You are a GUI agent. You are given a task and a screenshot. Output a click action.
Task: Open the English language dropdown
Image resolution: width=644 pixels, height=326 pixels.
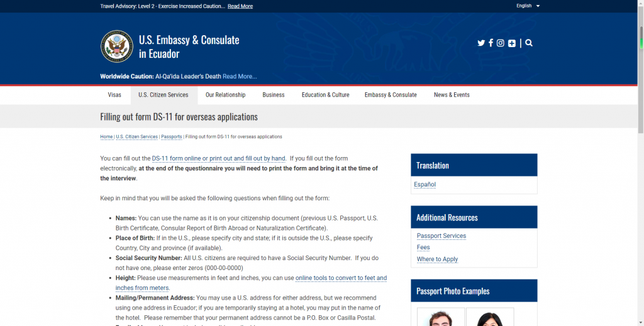coord(528,6)
